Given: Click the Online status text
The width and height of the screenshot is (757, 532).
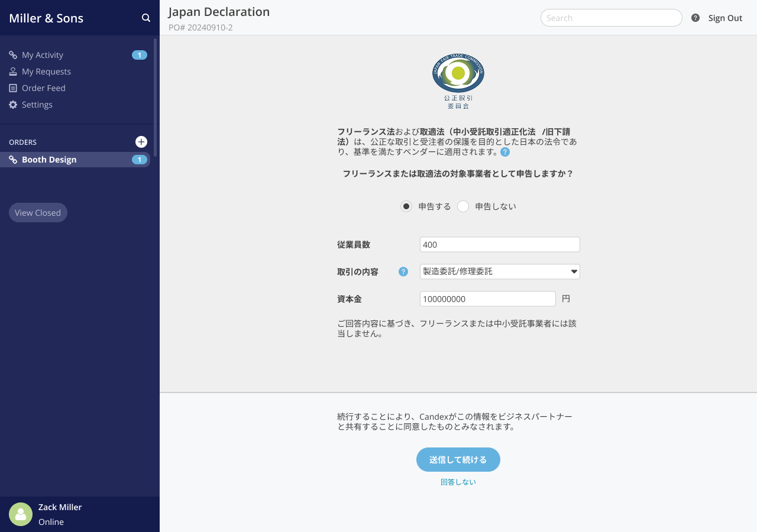Looking at the screenshot, I should coord(51,522).
